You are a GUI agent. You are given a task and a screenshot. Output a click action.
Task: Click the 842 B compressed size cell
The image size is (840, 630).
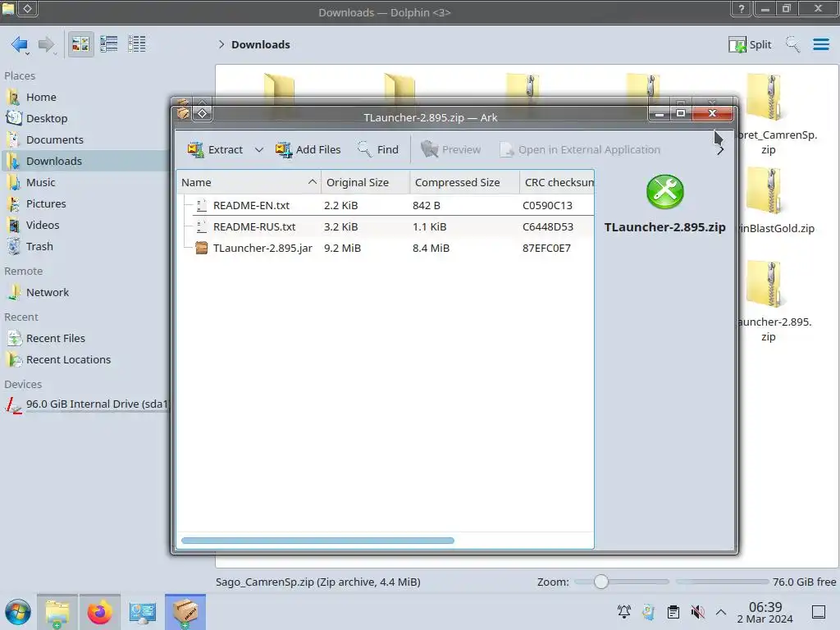click(x=427, y=205)
